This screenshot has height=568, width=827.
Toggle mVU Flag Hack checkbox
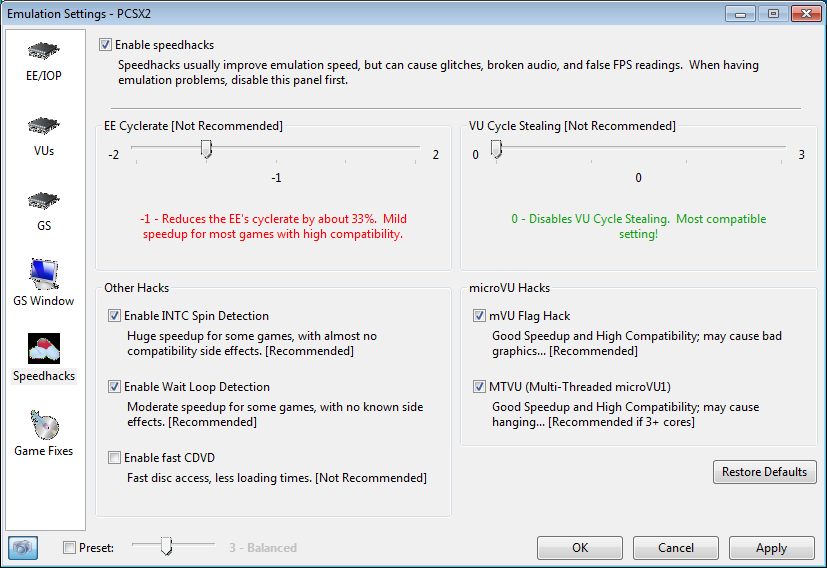[x=479, y=315]
